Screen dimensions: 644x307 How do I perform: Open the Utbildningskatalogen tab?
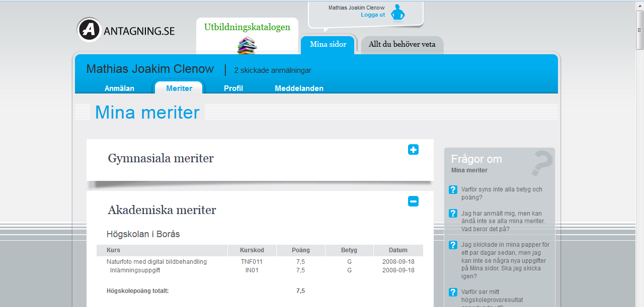coord(247,28)
